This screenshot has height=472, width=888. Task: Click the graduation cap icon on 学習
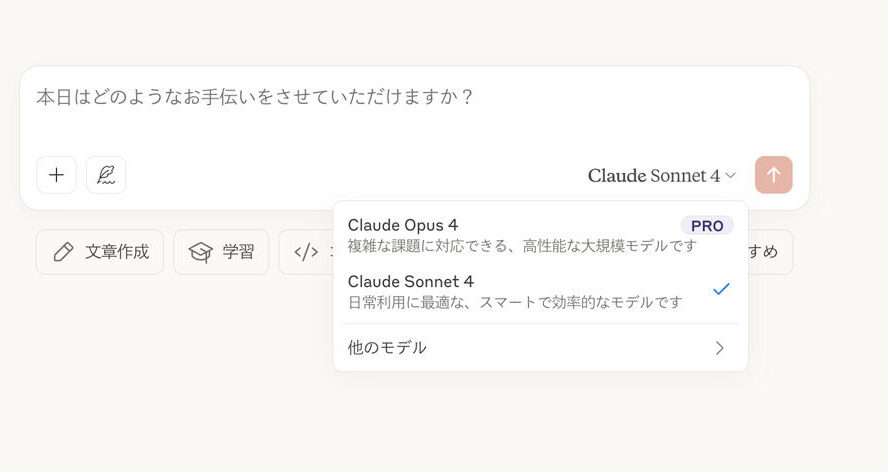pos(200,252)
